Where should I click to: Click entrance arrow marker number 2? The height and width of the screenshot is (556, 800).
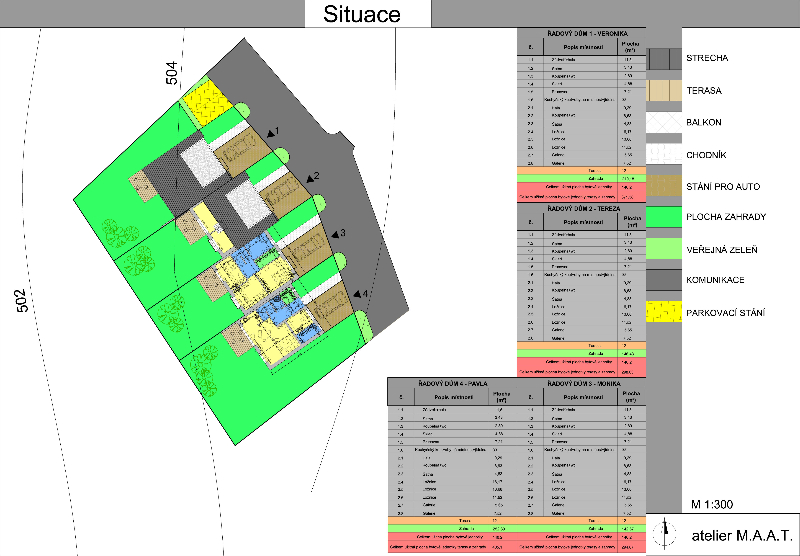coord(311,177)
